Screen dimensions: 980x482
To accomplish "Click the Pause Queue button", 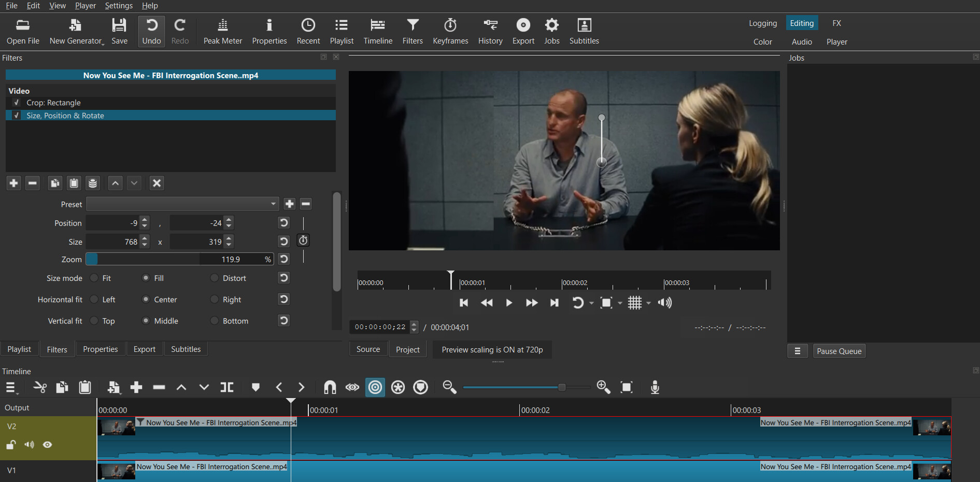I will click(839, 351).
